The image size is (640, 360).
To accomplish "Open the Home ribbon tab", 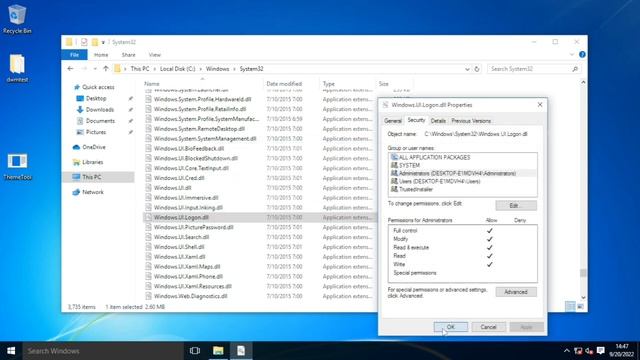I will [101, 55].
